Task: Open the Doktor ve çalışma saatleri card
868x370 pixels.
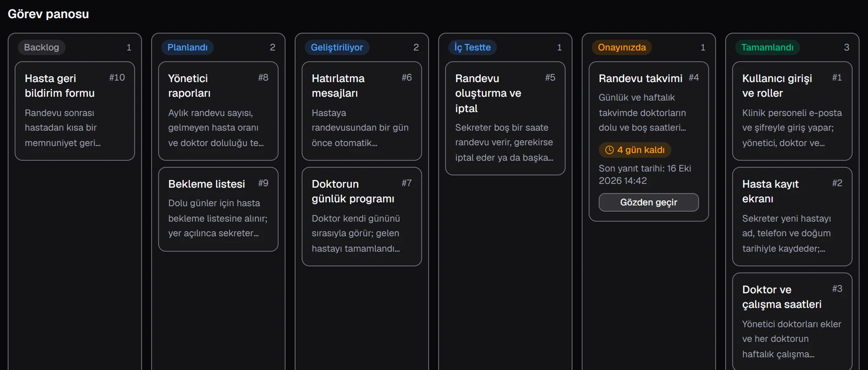Action: click(x=792, y=322)
